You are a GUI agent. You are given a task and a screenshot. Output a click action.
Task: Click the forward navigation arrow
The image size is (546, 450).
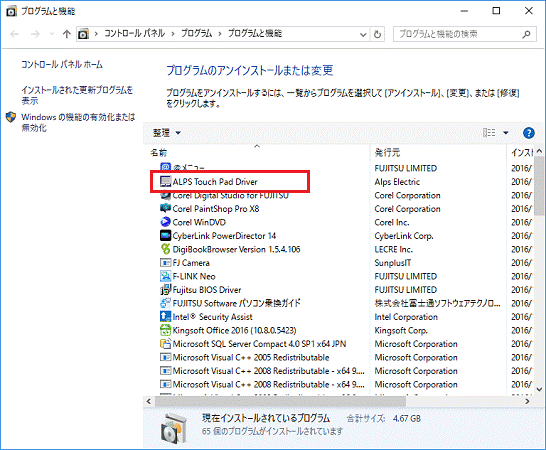(x=35, y=34)
